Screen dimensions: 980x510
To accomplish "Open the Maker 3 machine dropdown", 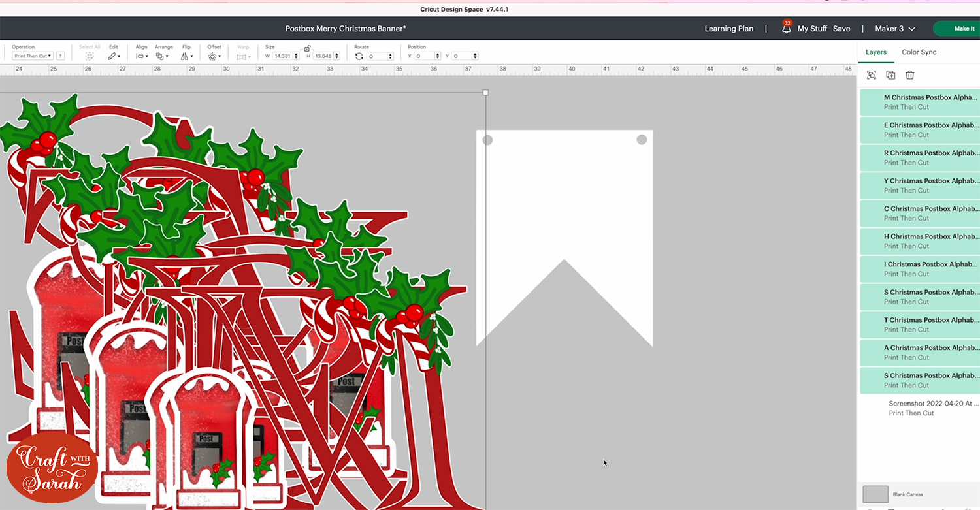I will [894, 29].
